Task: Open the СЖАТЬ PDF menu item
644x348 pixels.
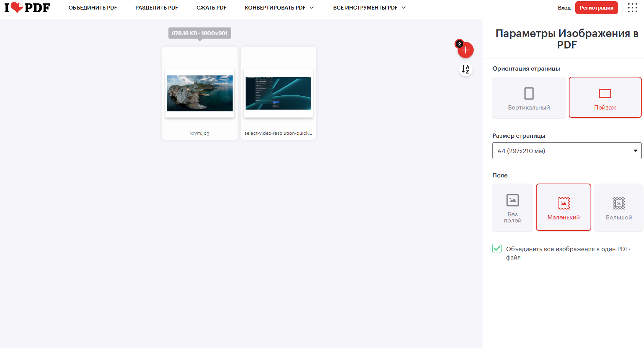Action: [212, 8]
